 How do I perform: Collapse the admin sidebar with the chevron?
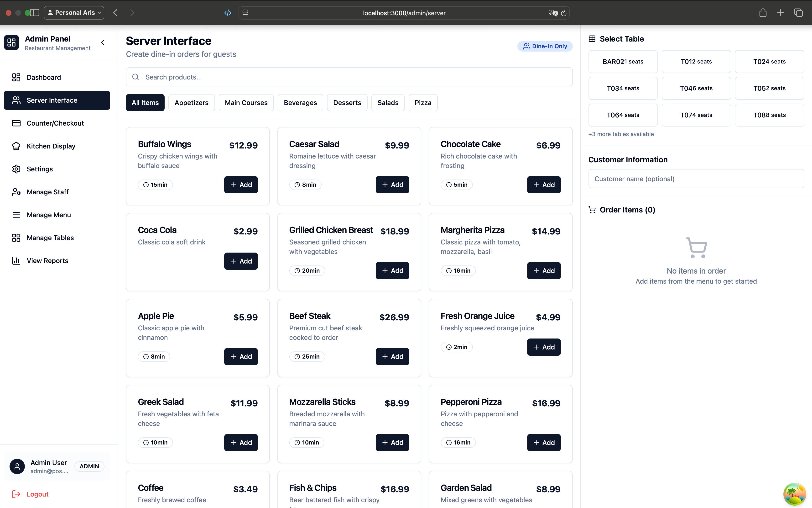103,43
